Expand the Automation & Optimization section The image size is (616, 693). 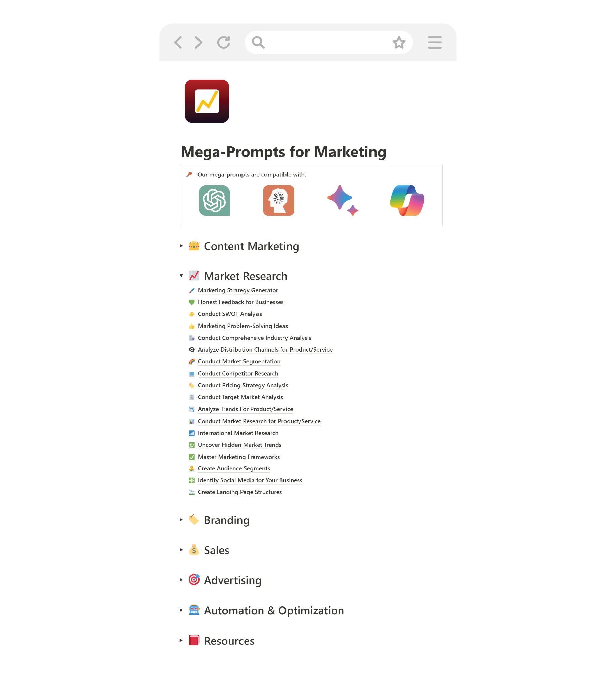181,610
